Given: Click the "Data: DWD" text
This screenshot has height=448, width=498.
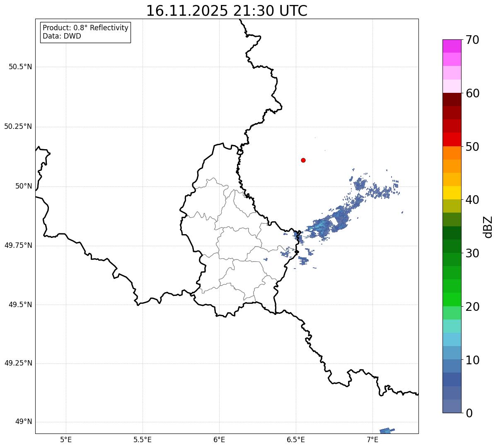Looking at the screenshot, I should [x=62, y=36].
